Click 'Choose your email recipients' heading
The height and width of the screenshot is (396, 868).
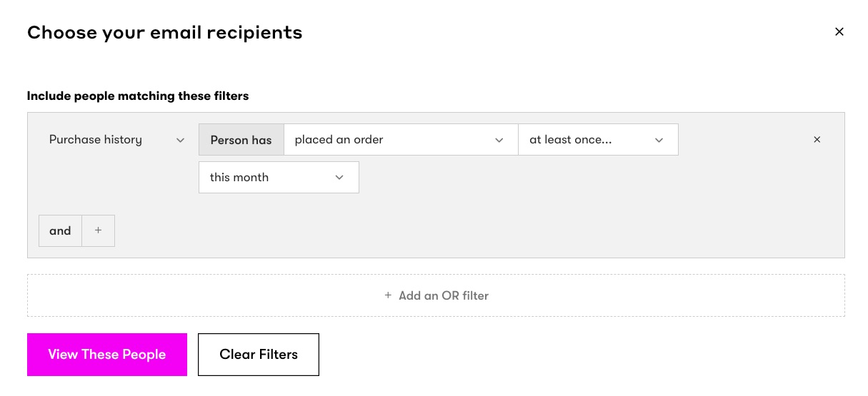click(x=164, y=32)
